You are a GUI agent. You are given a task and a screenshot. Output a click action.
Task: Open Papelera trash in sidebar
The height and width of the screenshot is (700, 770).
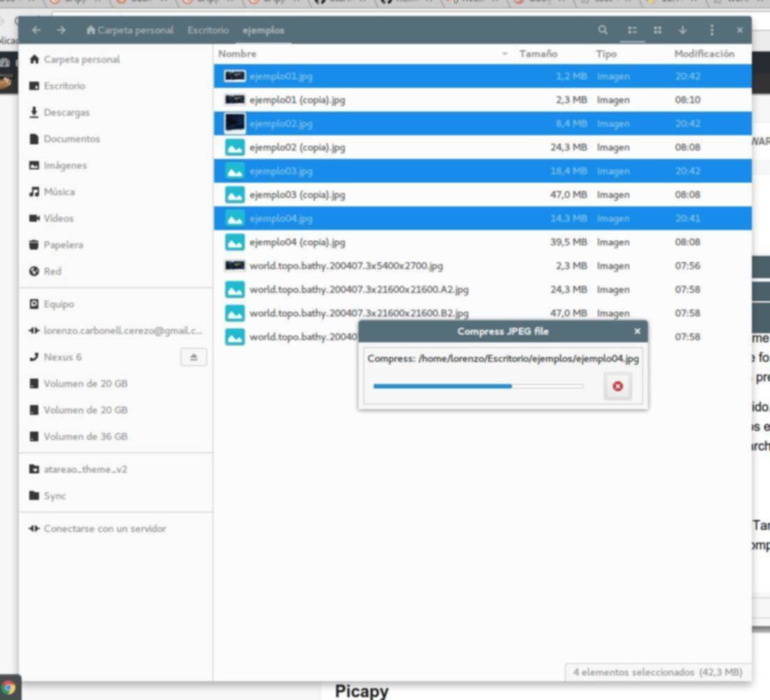pyautogui.click(x=63, y=245)
